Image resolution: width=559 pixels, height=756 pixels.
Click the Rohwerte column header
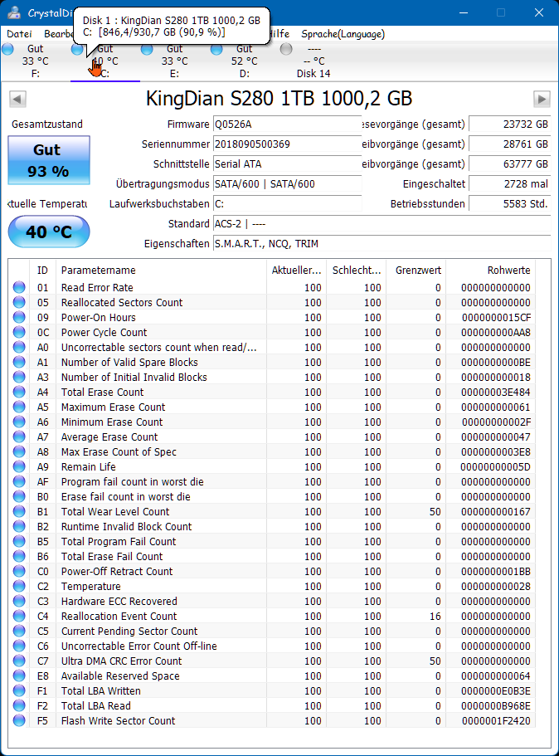(490, 271)
